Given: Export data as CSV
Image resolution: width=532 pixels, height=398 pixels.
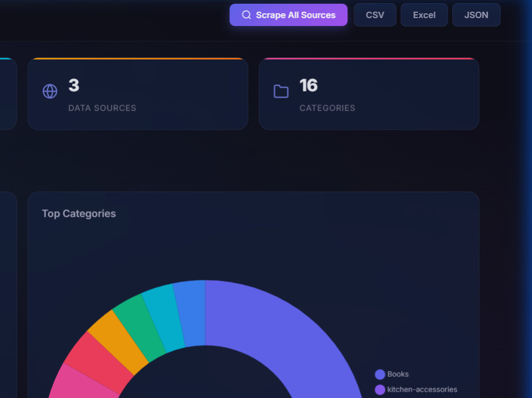Looking at the screenshot, I should click(x=375, y=15).
